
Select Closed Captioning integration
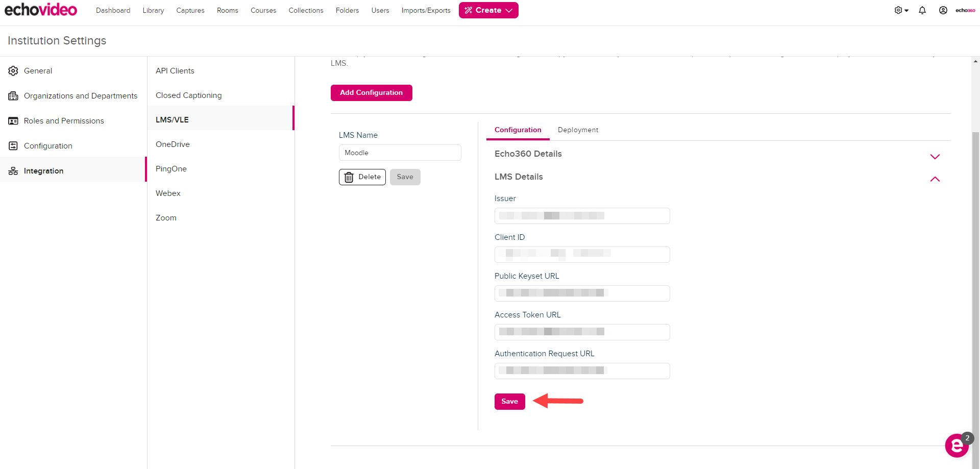pyautogui.click(x=188, y=95)
